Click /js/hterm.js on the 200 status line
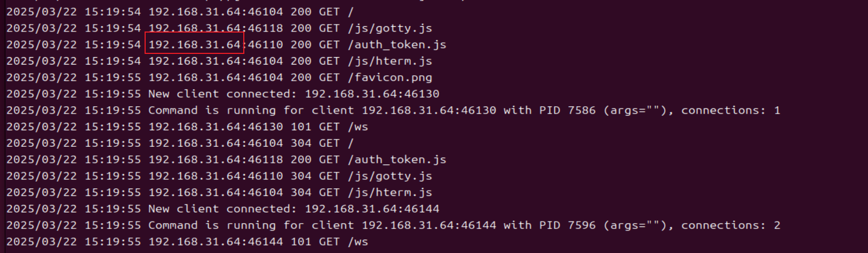The height and width of the screenshot is (253, 868). click(390, 61)
